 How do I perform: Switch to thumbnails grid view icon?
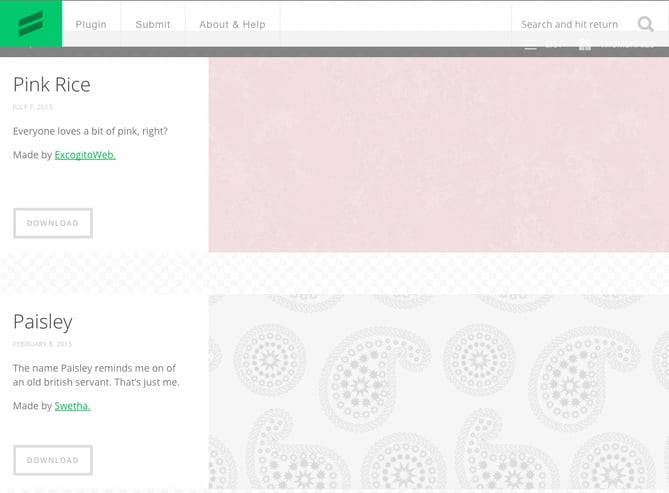tap(585, 45)
